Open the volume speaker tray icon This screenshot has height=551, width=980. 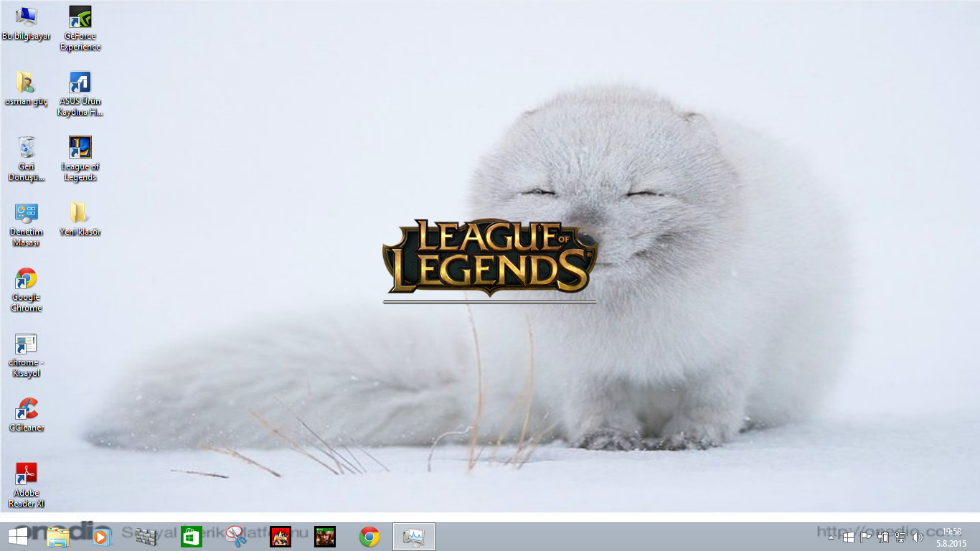(917, 537)
